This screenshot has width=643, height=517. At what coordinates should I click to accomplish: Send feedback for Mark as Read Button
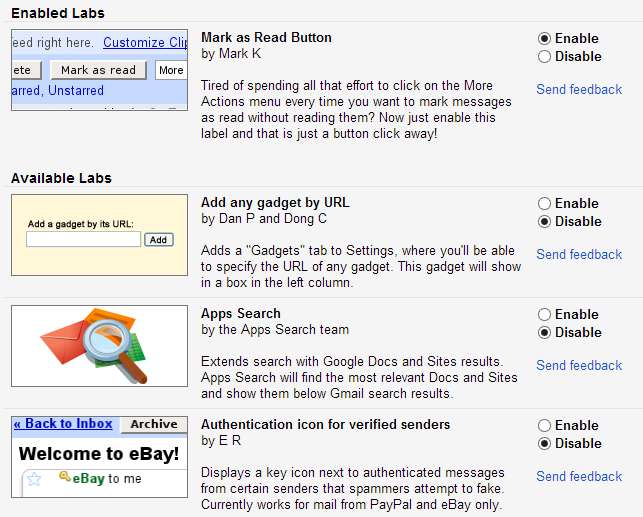pyautogui.click(x=579, y=90)
